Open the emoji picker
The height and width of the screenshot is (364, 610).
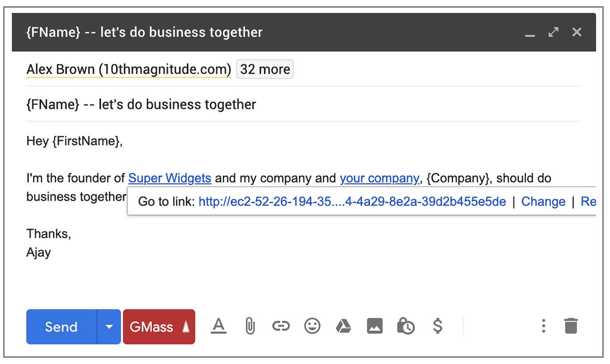point(312,326)
